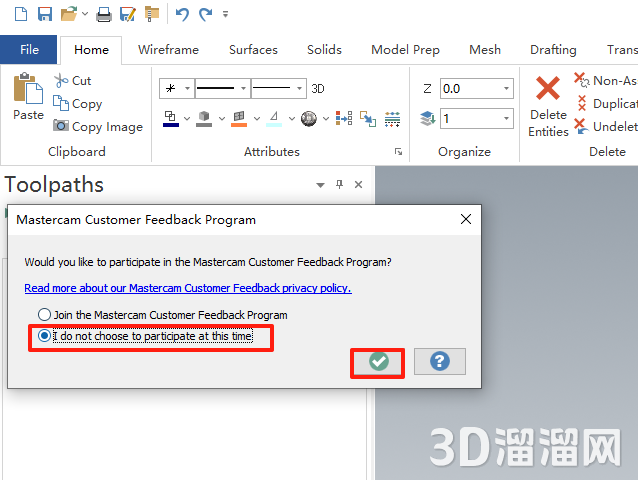Select Join the Mastercam Customer Feedback Program
Image resolution: width=638 pixels, height=480 pixels.
click(x=44, y=315)
